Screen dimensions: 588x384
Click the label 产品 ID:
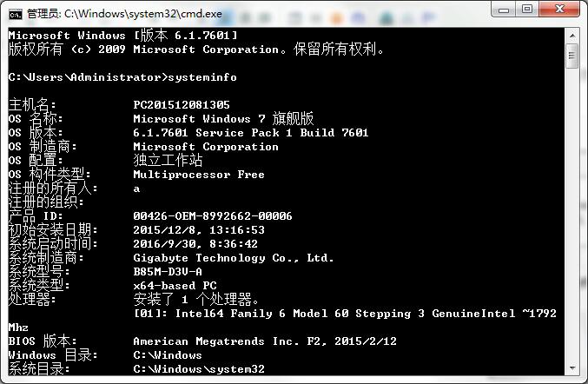click(36, 216)
